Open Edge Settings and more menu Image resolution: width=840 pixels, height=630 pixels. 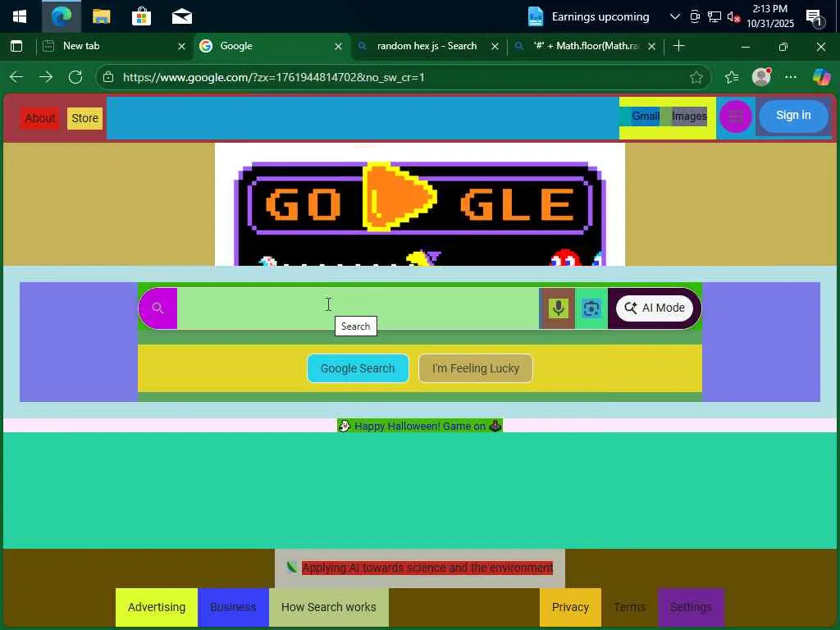pyautogui.click(x=791, y=77)
